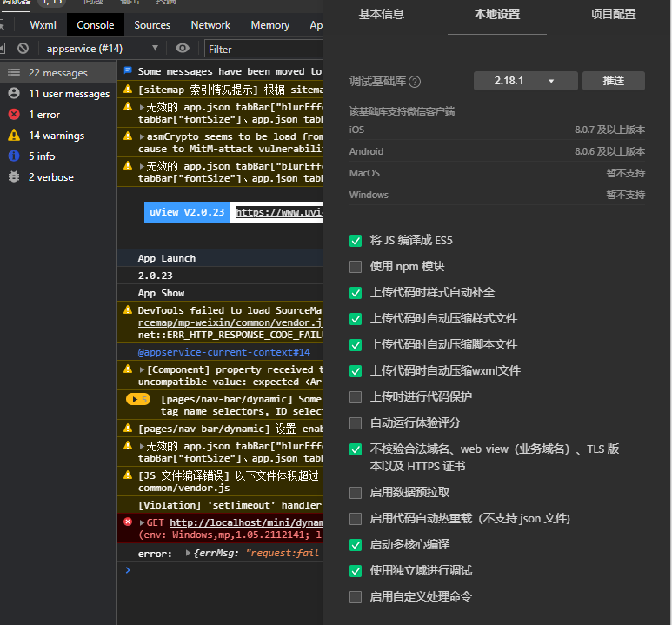Open the localhost GET request link
This screenshot has width=672, height=625.
[x=245, y=522]
